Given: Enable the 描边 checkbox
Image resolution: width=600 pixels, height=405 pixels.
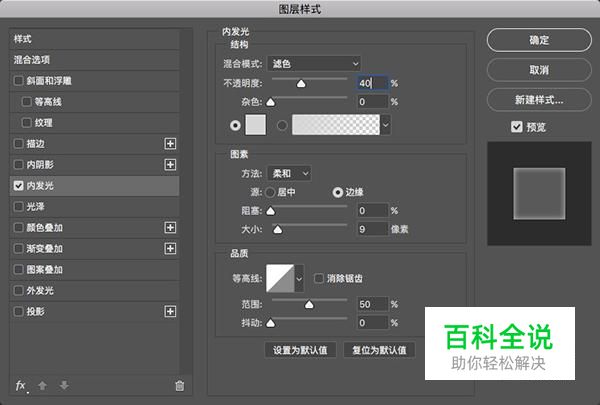Looking at the screenshot, I should point(18,144).
